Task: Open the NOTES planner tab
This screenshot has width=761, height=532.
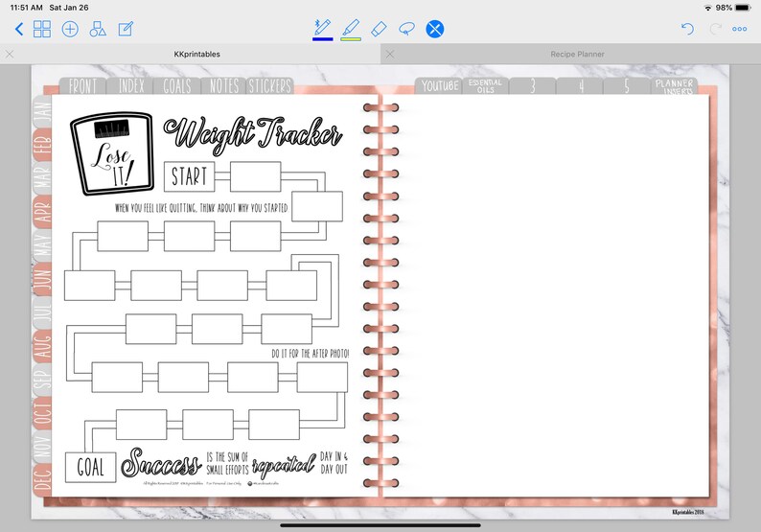Action: 223,86
